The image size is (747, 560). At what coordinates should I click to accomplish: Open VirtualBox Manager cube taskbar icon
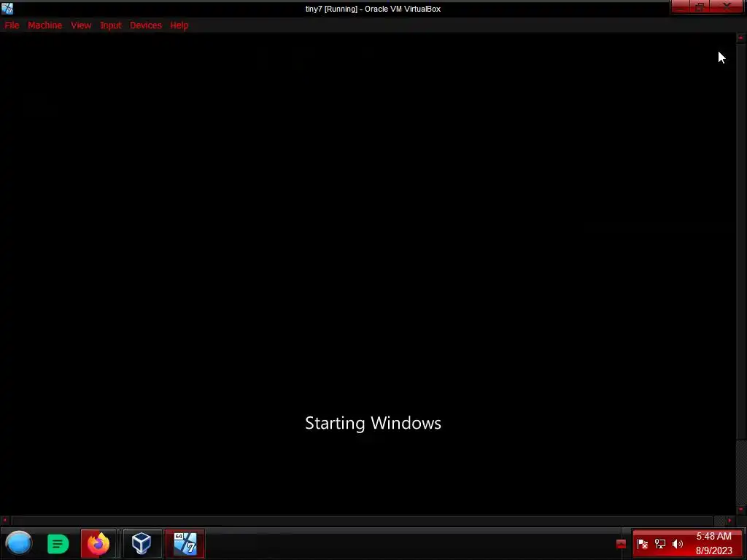click(142, 543)
